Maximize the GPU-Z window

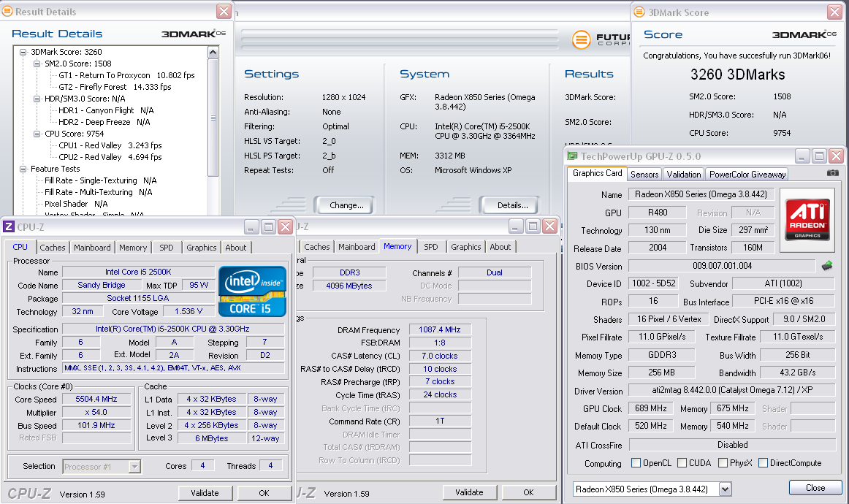point(819,156)
